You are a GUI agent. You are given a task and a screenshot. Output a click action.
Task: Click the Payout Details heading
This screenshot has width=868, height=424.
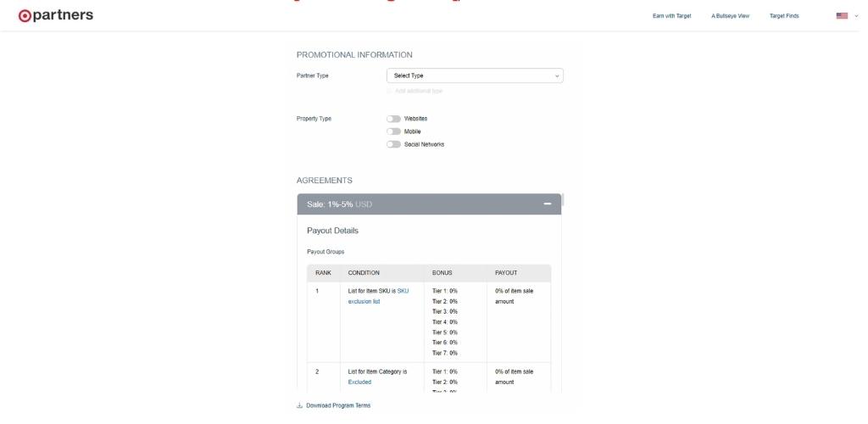(x=339, y=232)
